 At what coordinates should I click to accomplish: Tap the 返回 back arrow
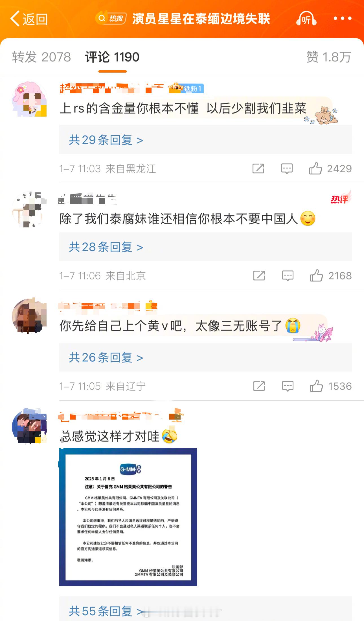(x=29, y=19)
